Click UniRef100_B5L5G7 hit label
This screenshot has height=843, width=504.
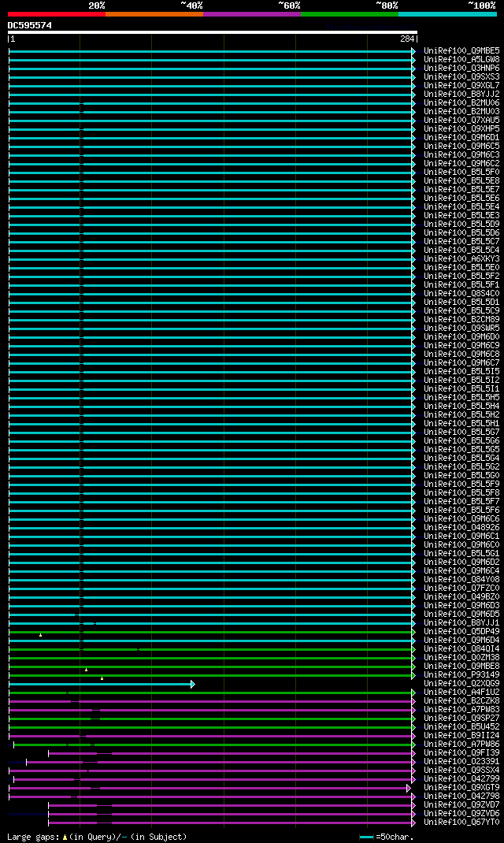coord(461,433)
